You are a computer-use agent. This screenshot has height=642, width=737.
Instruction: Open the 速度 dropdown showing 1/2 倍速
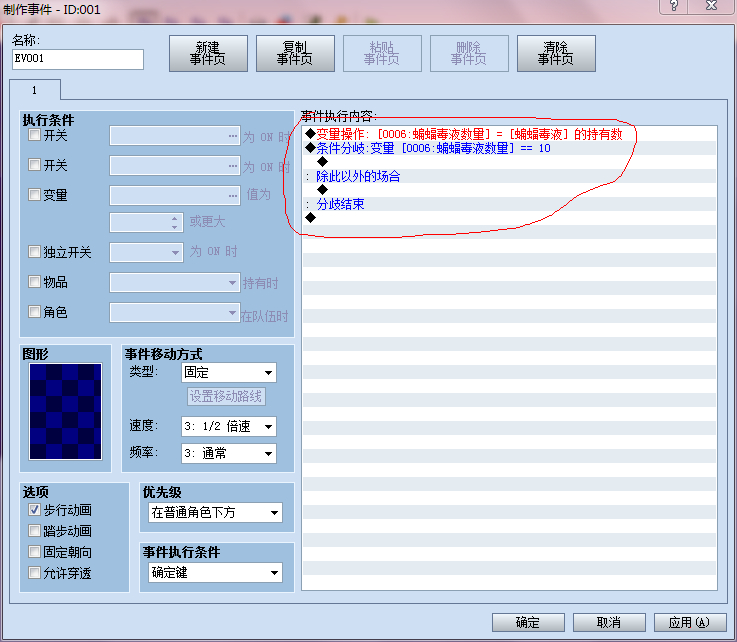[x=228, y=427]
